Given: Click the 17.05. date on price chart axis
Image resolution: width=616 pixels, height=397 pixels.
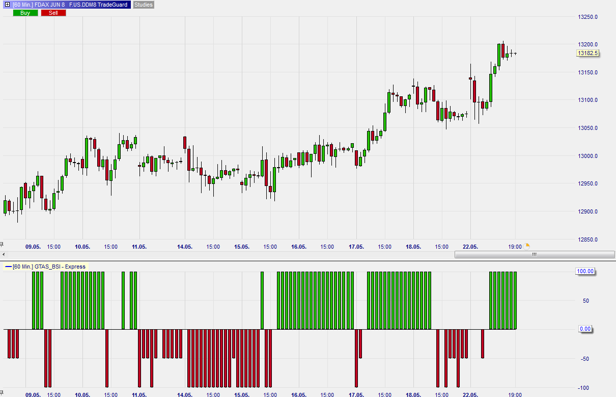Looking at the screenshot, I should point(356,247).
